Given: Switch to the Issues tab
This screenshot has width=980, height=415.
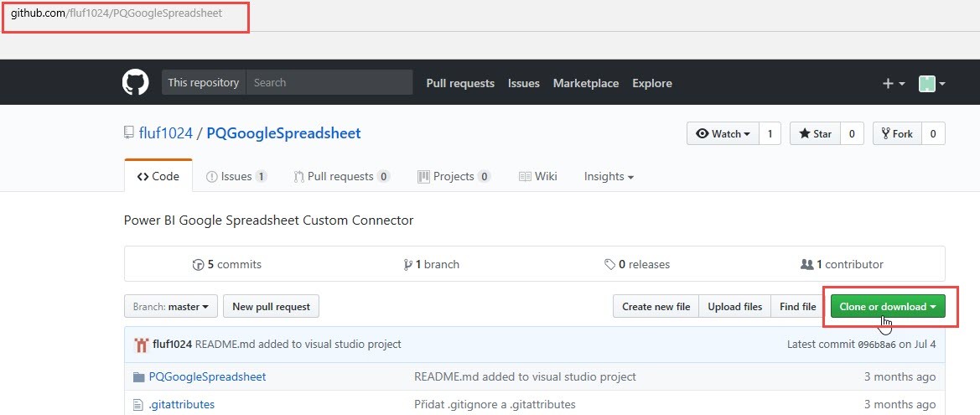Looking at the screenshot, I should coord(236,176).
